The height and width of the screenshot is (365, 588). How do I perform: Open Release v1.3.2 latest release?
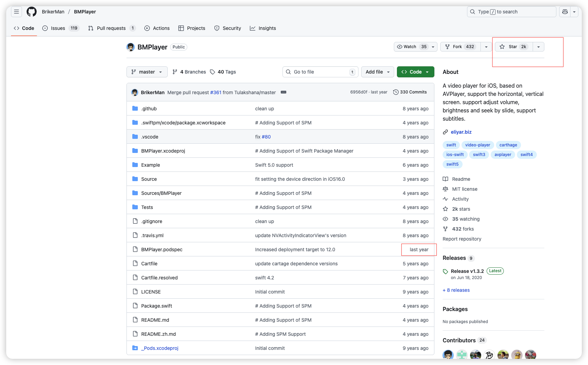point(467,271)
